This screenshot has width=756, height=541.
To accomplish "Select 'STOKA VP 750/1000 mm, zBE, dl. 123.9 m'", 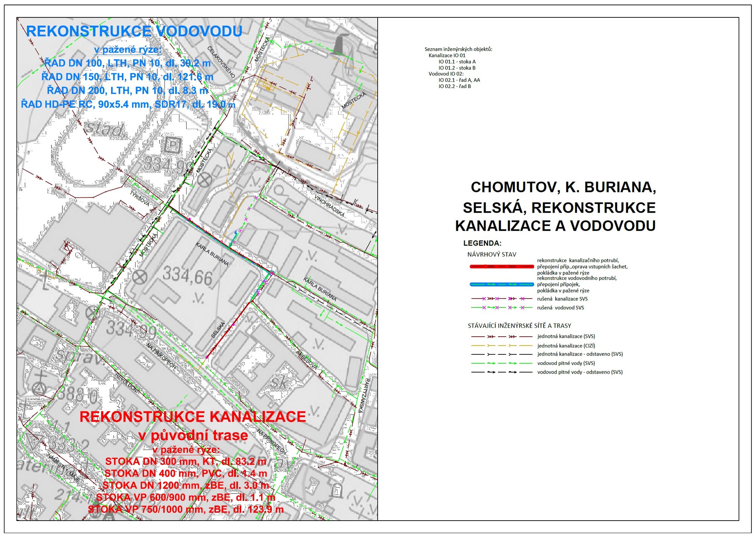I will click(x=186, y=510).
